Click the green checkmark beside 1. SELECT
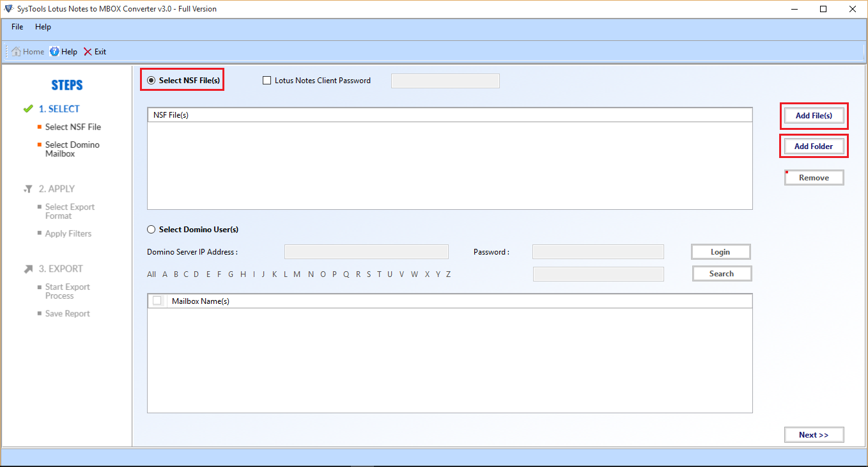Screen dimensions: 868x467 click(28, 109)
